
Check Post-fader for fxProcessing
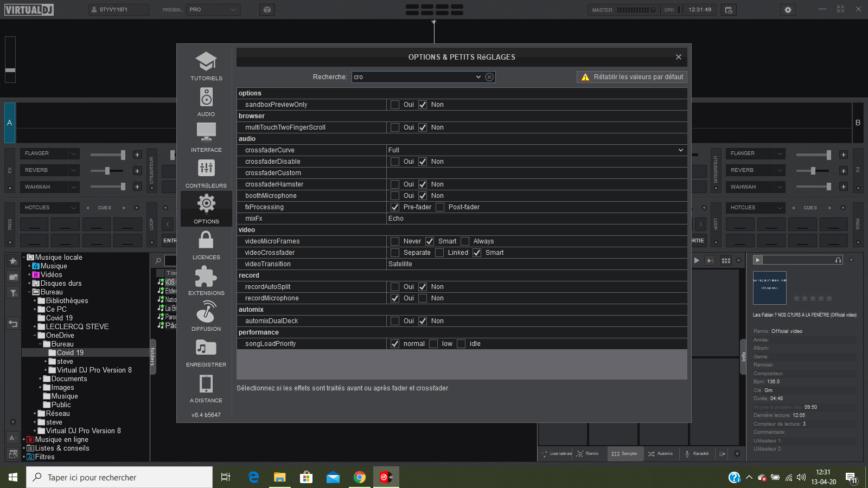pos(440,207)
